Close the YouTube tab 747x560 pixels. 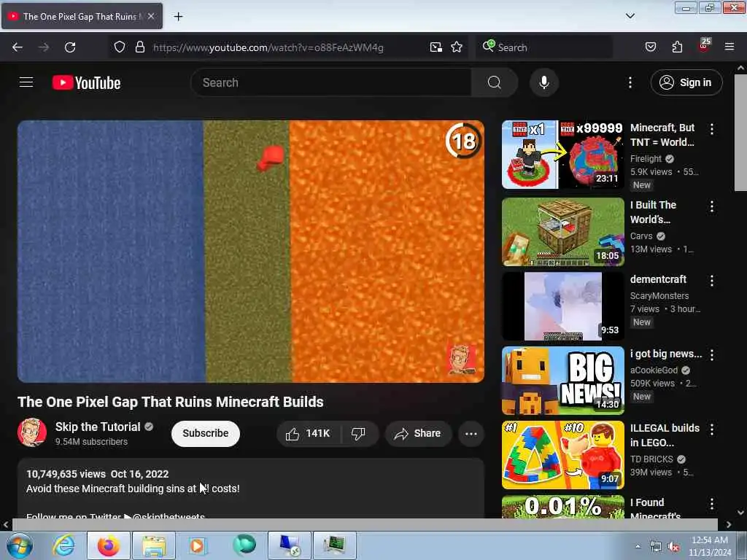click(x=151, y=16)
